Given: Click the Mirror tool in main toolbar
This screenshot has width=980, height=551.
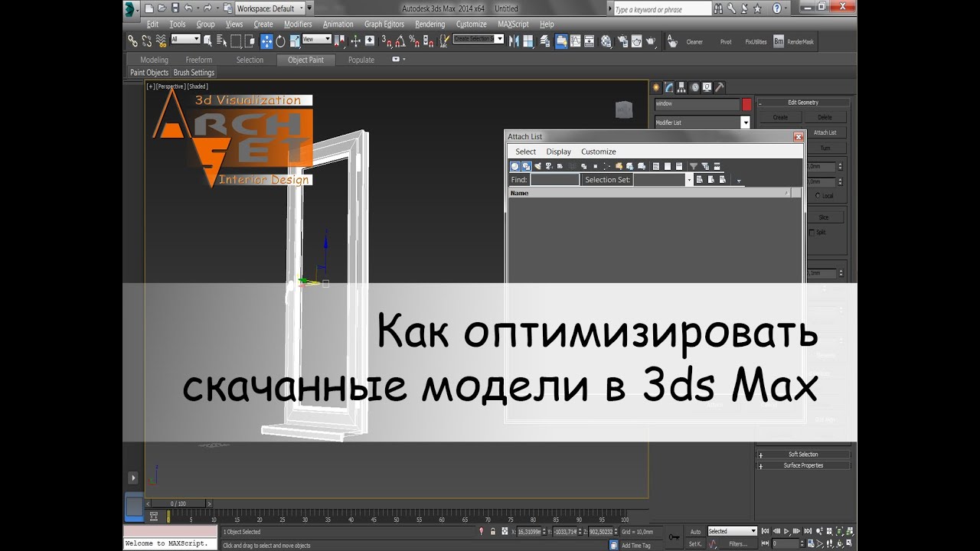Looking at the screenshot, I should [x=514, y=41].
